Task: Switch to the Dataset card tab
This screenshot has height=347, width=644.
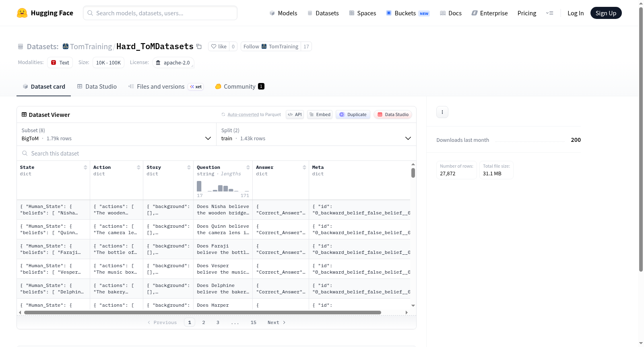Action: pyautogui.click(x=43, y=86)
